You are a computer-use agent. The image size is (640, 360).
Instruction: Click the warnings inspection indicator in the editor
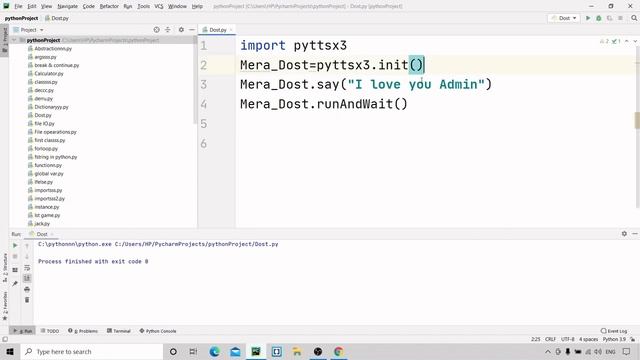tap(604, 41)
